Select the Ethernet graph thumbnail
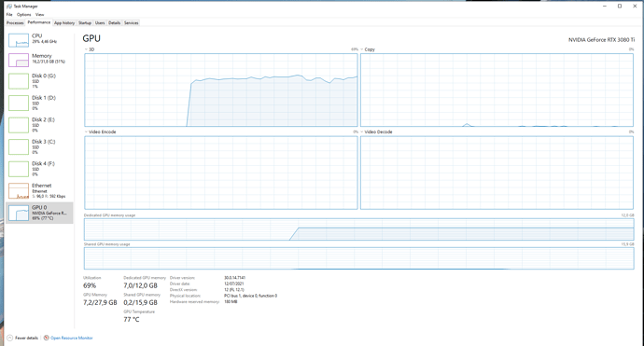The width and height of the screenshot is (644, 346). click(19, 191)
